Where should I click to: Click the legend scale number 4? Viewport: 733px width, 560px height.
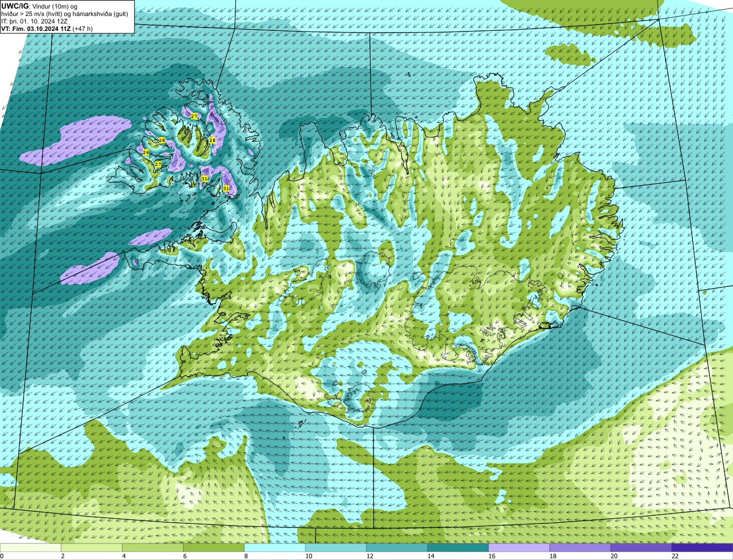[124, 556]
